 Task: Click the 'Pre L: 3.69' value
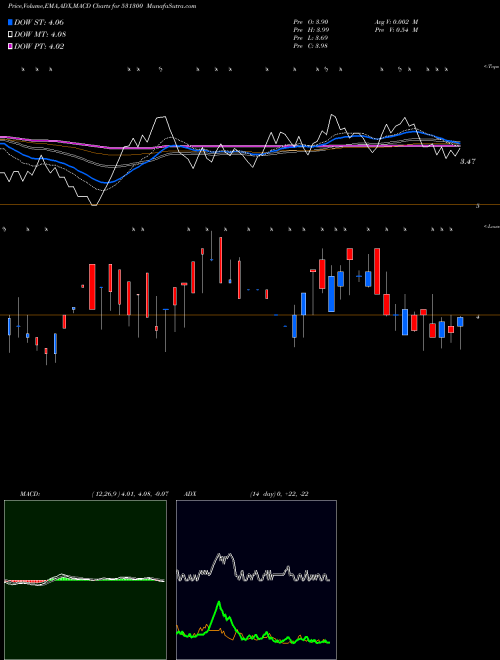click(x=311, y=38)
